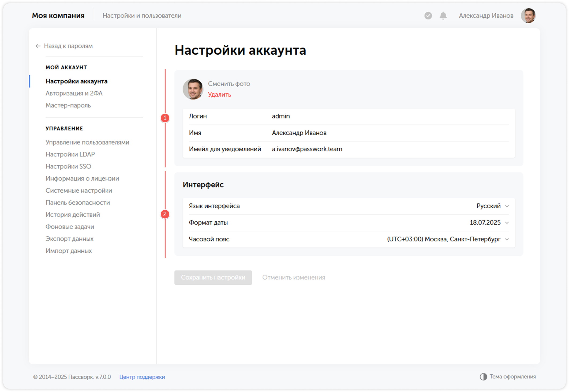Screen dimensions: 569x392
Task: Open Экспорт данных
Action: 69,239
